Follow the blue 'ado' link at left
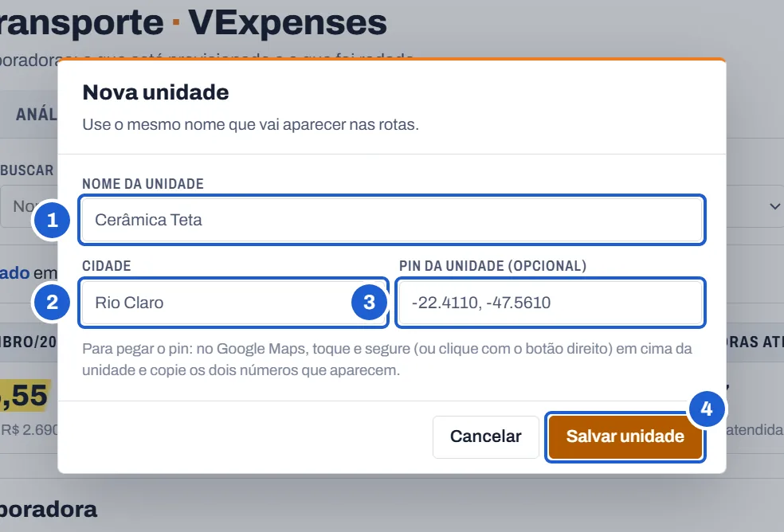The height and width of the screenshot is (532, 784). click(x=14, y=273)
